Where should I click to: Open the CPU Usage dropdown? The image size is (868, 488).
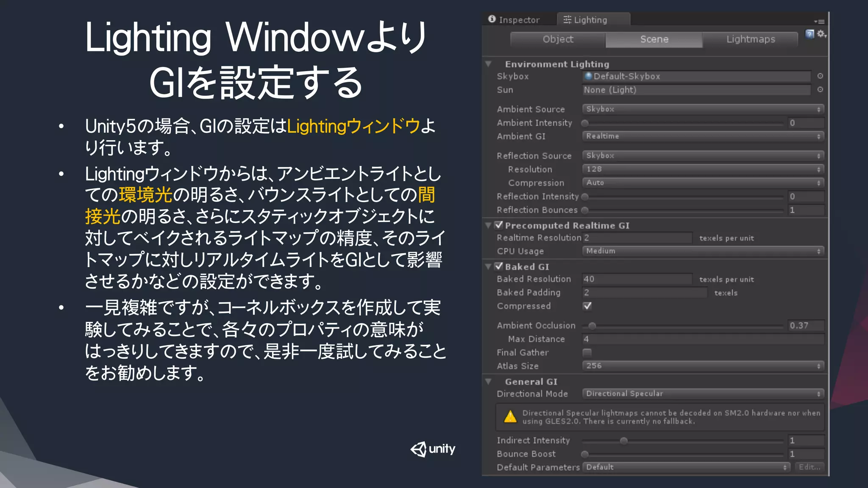[703, 251]
